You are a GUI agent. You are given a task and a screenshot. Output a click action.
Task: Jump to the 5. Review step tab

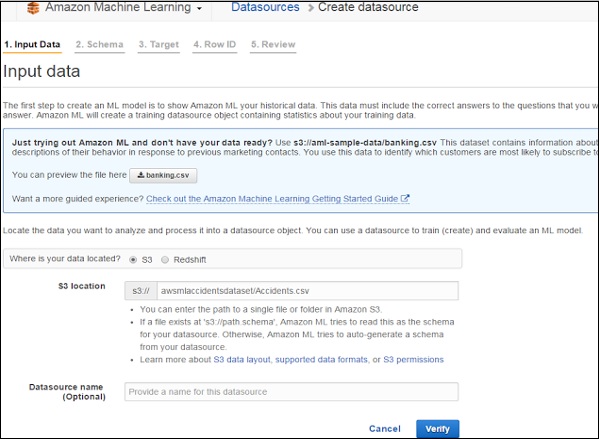(x=273, y=44)
